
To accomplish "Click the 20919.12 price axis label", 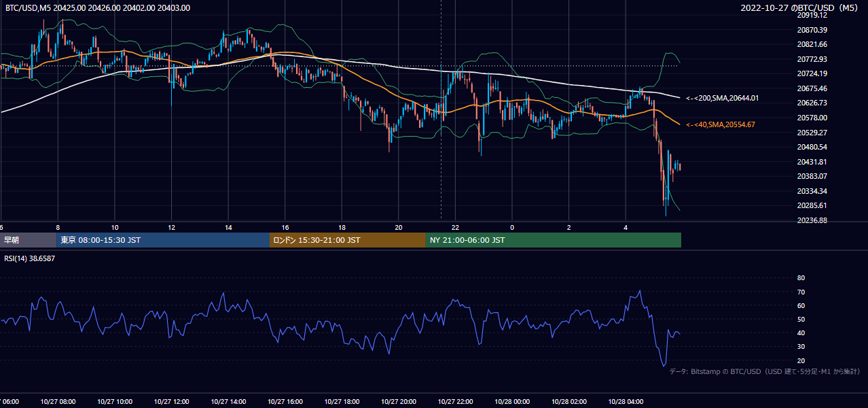I will [x=812, y=15].
